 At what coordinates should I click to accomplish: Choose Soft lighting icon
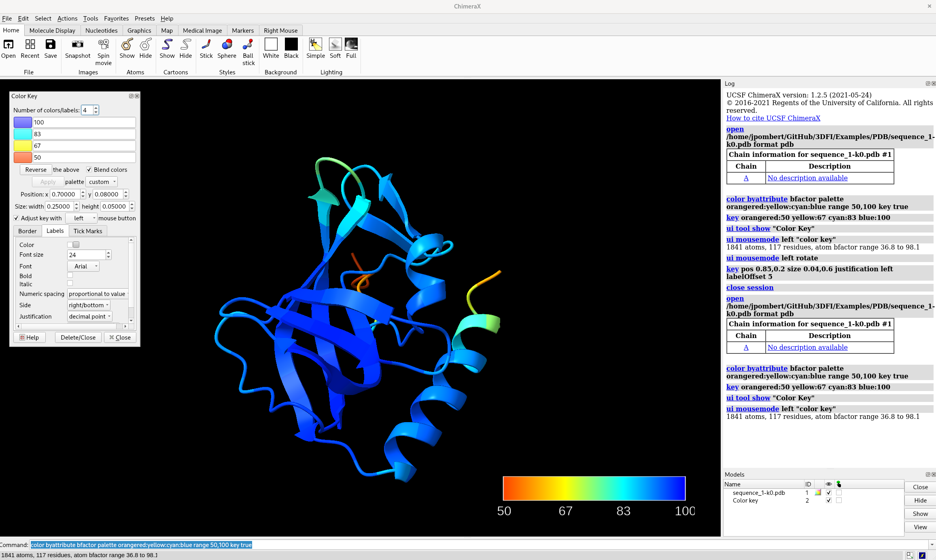335,44
